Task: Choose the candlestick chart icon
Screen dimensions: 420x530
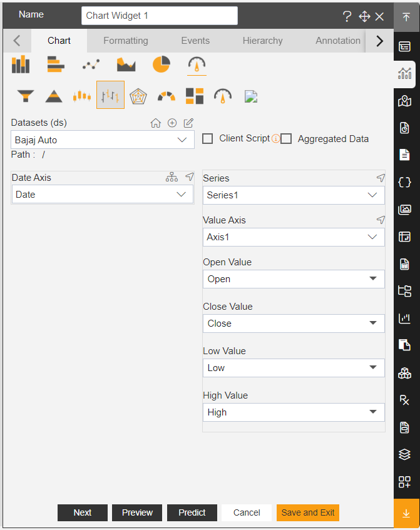Action: click(x=82, y=96)
